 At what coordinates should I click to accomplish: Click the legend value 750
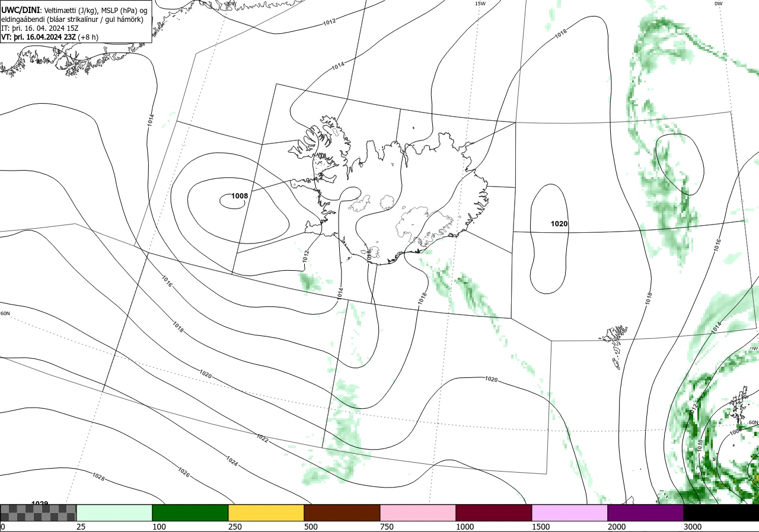tap(387, 527)
